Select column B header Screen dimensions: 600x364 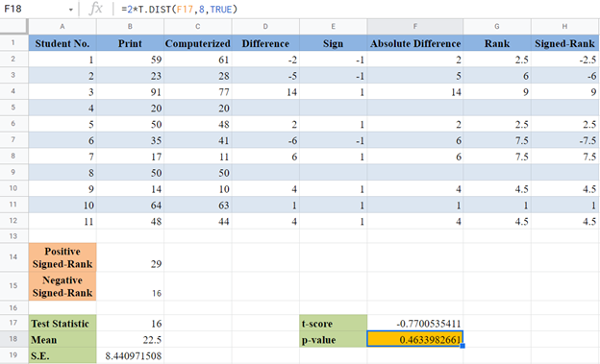[x=130, y=26]
